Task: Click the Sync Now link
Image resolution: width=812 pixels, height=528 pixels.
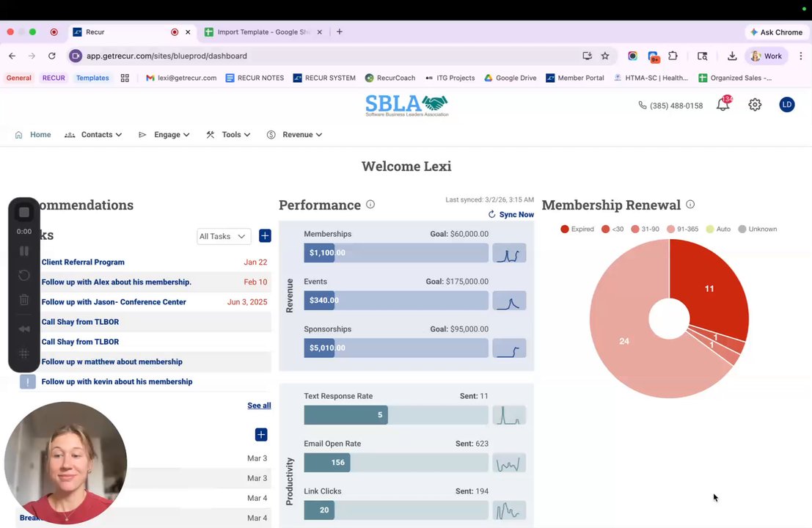Action: [511, 214]
